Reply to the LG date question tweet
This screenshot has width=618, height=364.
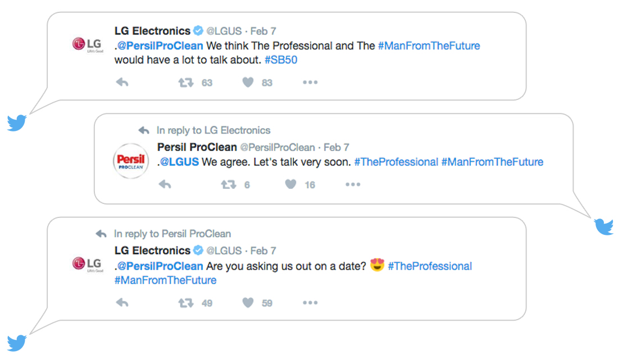pos(122,303)
